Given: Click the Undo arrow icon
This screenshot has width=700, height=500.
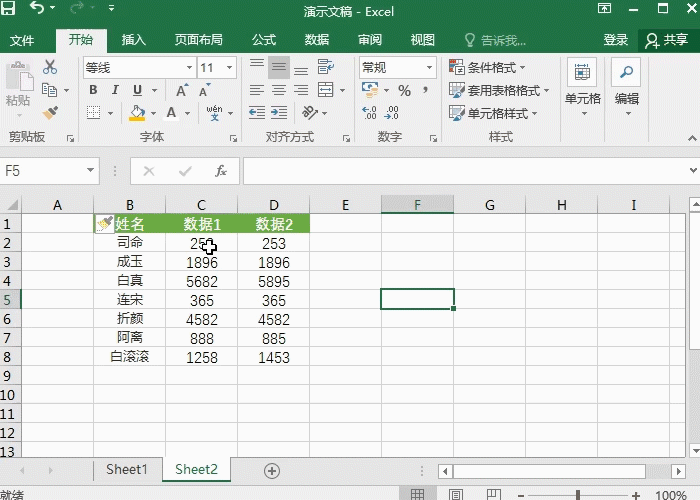Looking at the screenshot, I should (37, 7).
